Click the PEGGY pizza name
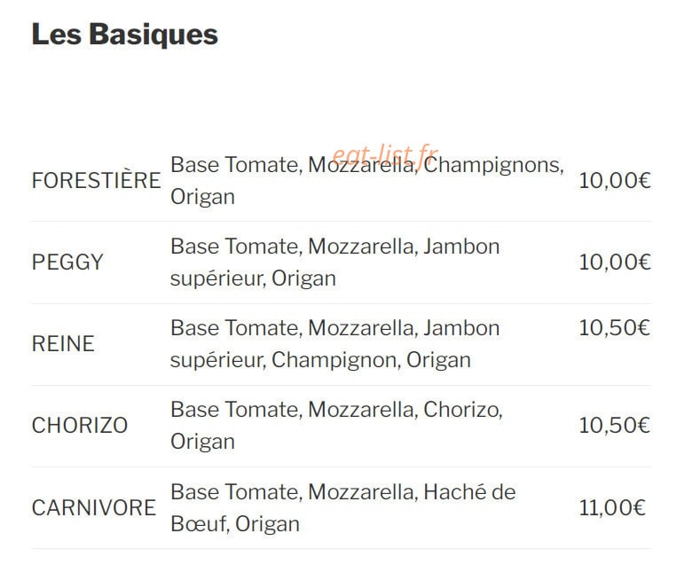The image size is (700, 588). (67, 262)
